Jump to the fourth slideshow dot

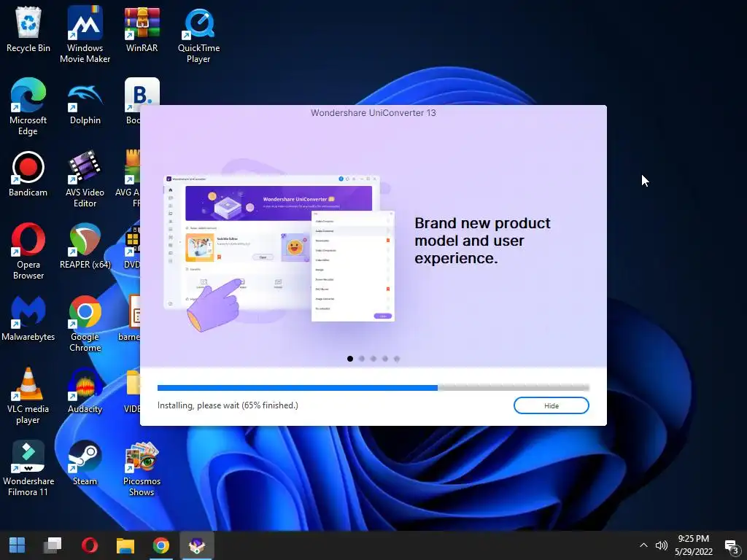(x=385, y=359)
